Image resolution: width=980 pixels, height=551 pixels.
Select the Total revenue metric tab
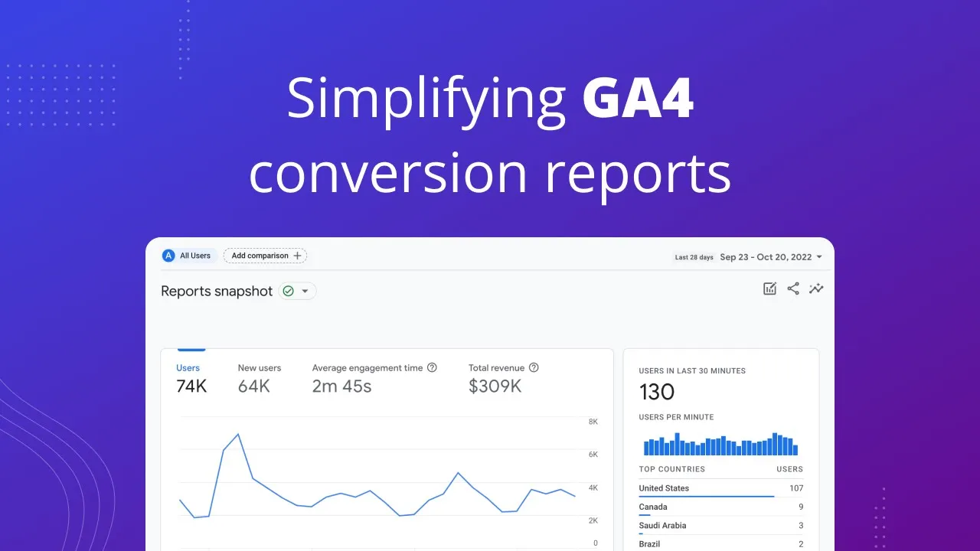pos(504,378)
